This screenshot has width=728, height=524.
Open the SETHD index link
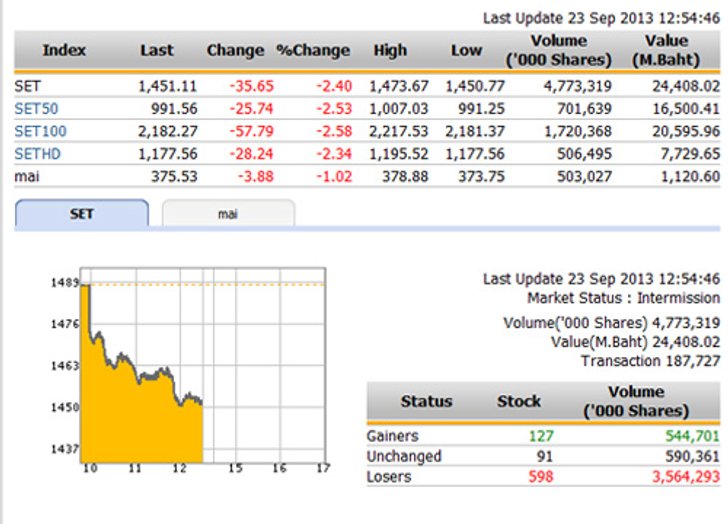click(x=38, y=154)
